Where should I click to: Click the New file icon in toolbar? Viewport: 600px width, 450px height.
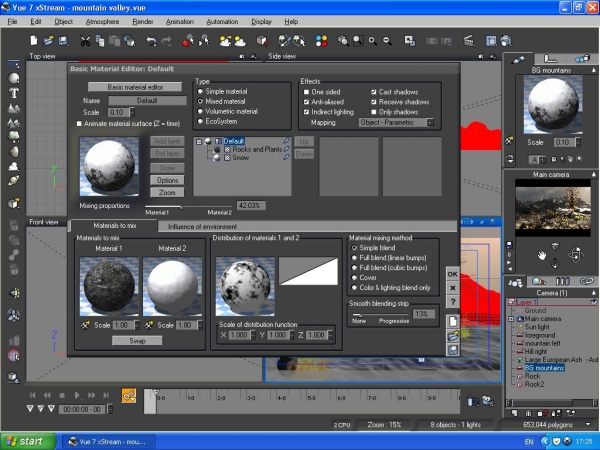(x=34, y=41)
